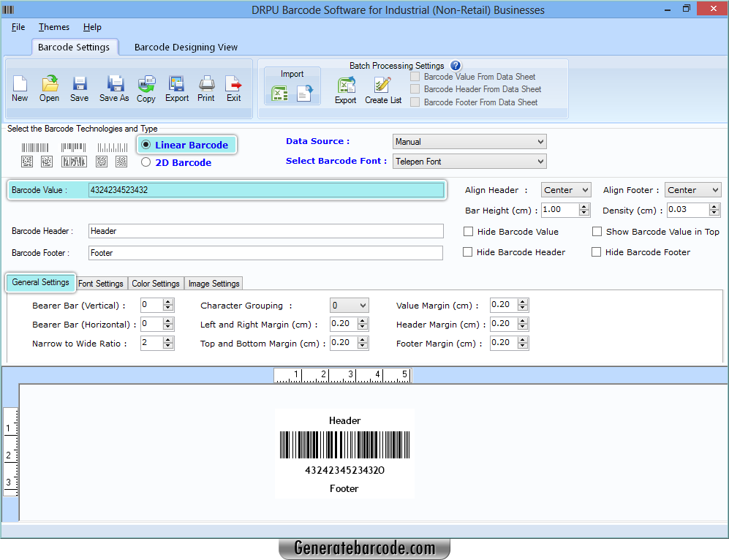Open the Select Barcode Font dropdown
Image resolution: width=729 pixels, height=560 pixels.
[x=541, y=161]
